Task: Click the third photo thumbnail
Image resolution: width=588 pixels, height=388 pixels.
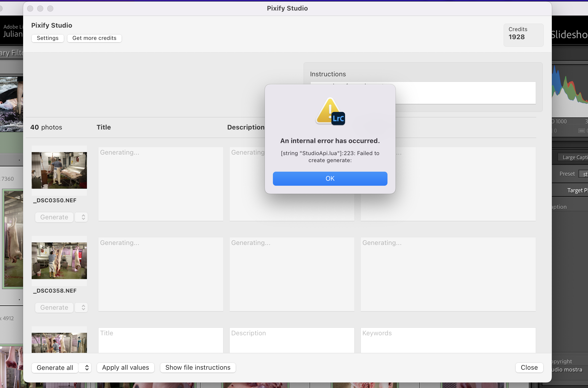Action: point(59,343)
